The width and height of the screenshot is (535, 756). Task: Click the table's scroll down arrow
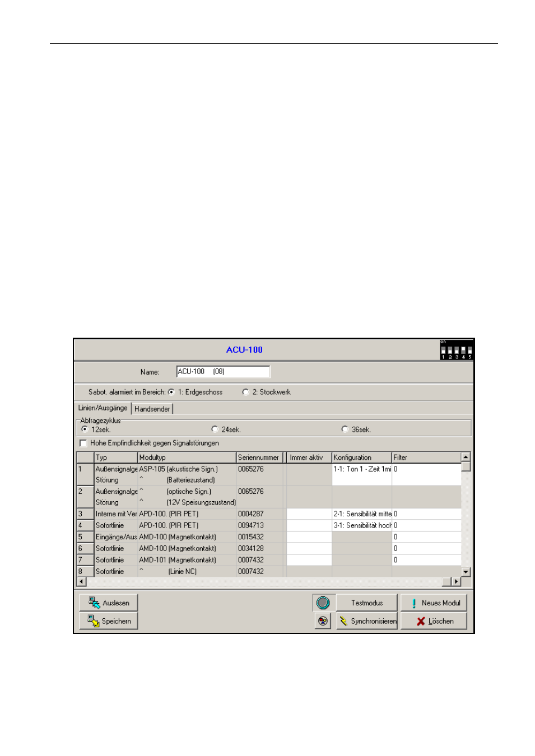click(466, 572)
